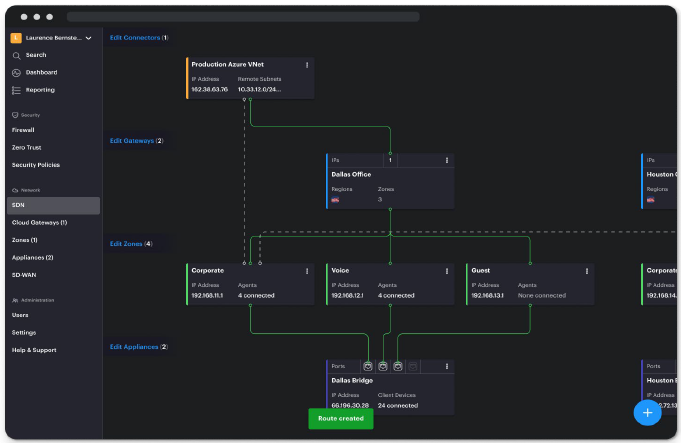The image size is (681, 443).
Task: Click Reporting label in sidebar
Action: tap(40, 90)
